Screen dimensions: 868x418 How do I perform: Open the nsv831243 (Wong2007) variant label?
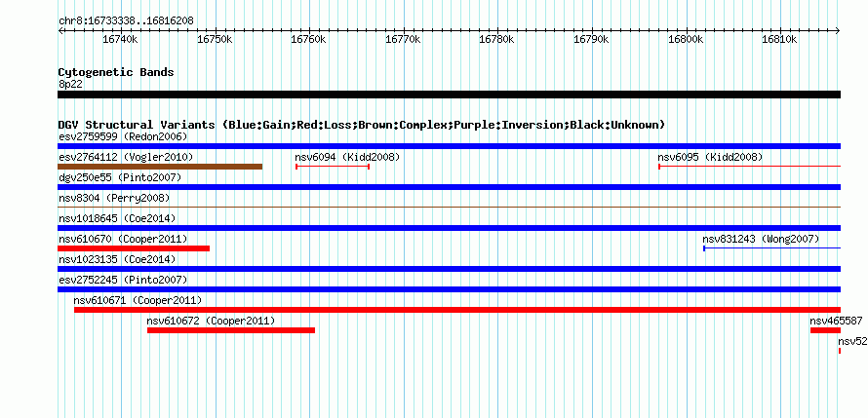(761, 239)
